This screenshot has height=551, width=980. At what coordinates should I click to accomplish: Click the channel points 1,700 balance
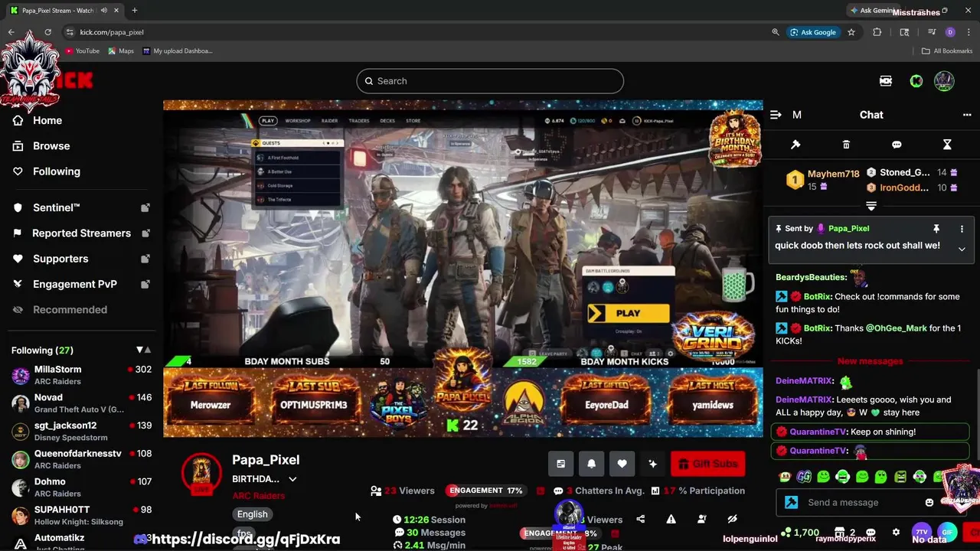800,532
